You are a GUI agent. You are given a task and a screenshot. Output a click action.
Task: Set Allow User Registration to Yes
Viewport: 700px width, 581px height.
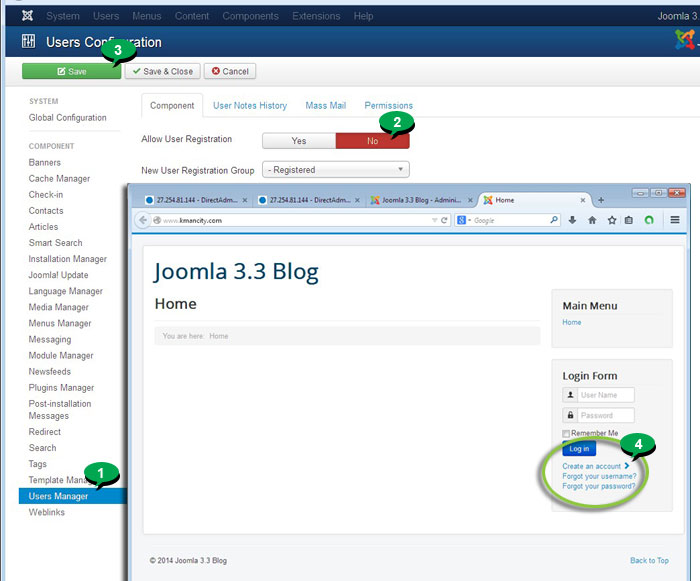coord(299,141)
